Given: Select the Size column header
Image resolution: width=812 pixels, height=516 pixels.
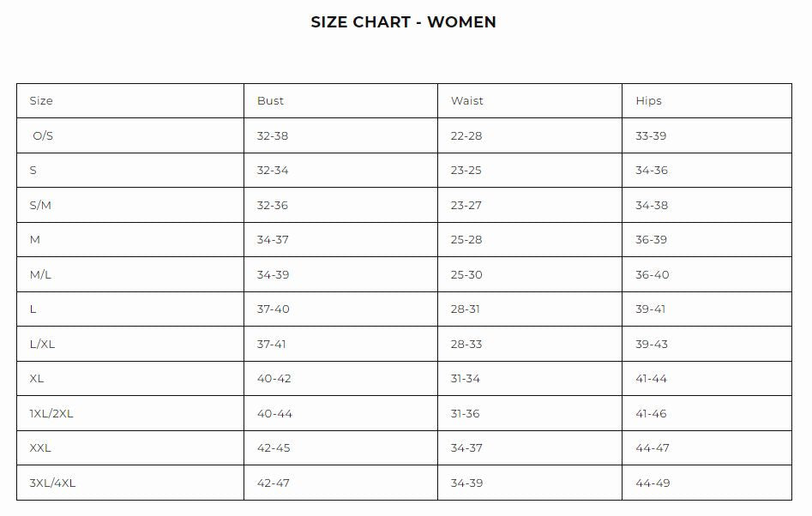Looking at the screenshot, I should [41, 101].
